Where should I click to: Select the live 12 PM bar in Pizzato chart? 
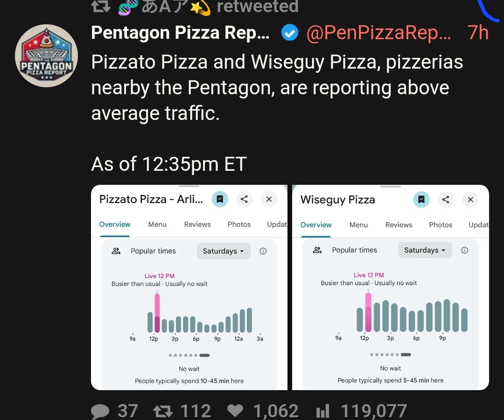click(157, 313)
